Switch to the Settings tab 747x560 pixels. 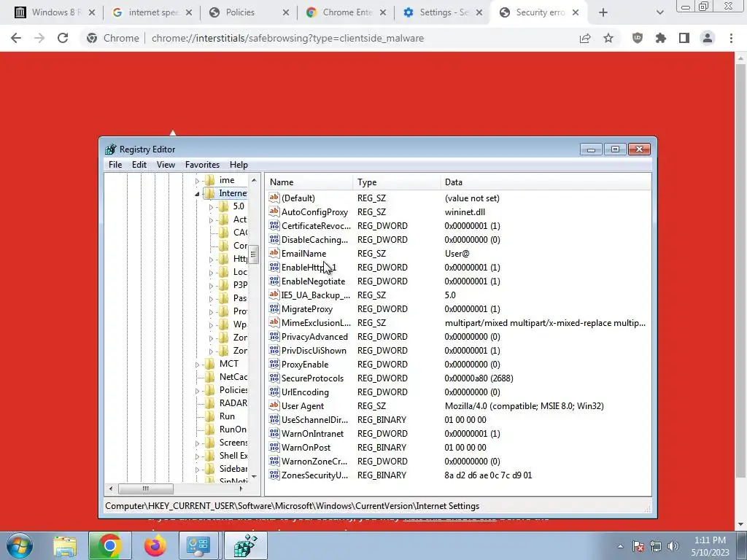point(444,12)
